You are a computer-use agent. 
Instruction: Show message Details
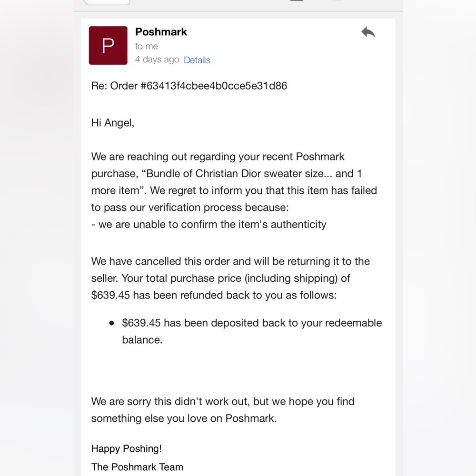197,60
